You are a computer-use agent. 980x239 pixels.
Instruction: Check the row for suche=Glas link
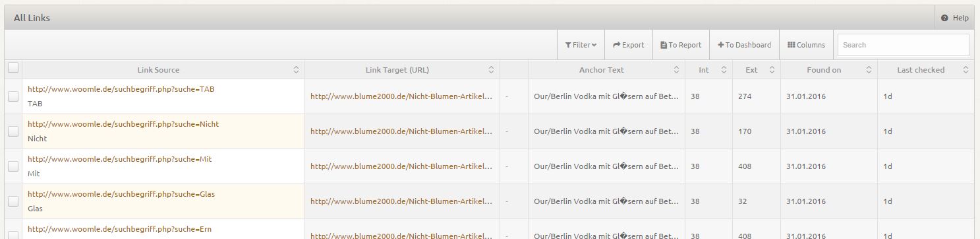(13, 201)
